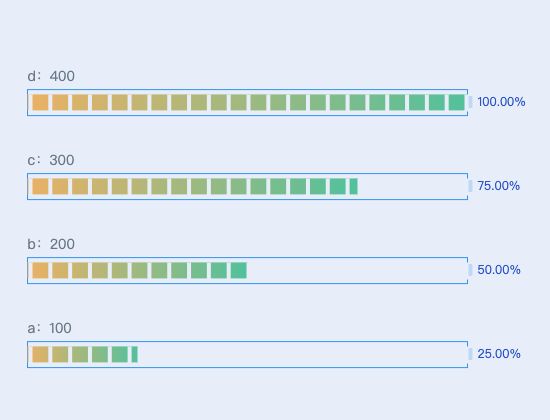Click the 'c: 300' label
550x420 pixels.
[x=51, y=160]
